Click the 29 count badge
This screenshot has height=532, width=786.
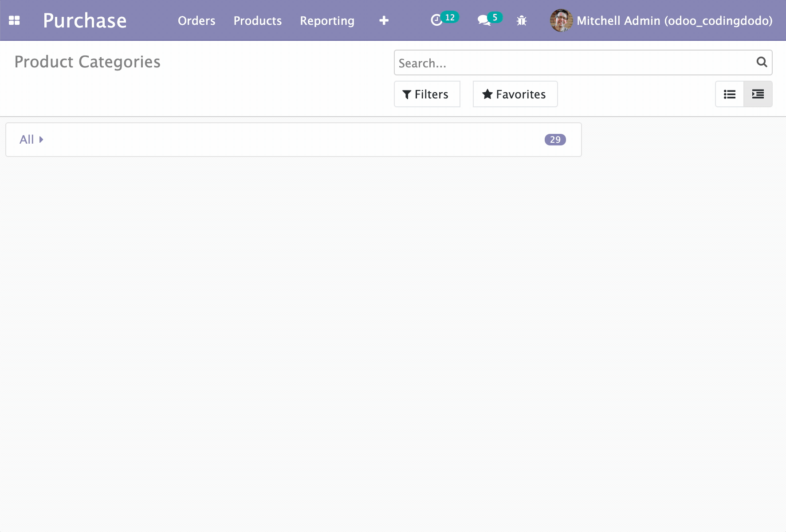(555, 140)
